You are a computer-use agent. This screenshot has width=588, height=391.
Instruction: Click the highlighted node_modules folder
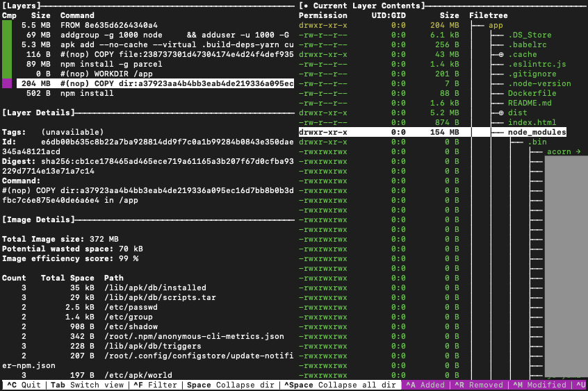point(537,133)
